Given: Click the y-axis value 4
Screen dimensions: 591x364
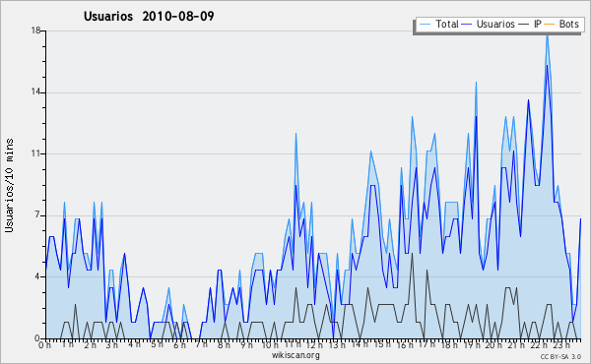Looking at the screenshot, I should pyautogui.click(x=37, y=276).
